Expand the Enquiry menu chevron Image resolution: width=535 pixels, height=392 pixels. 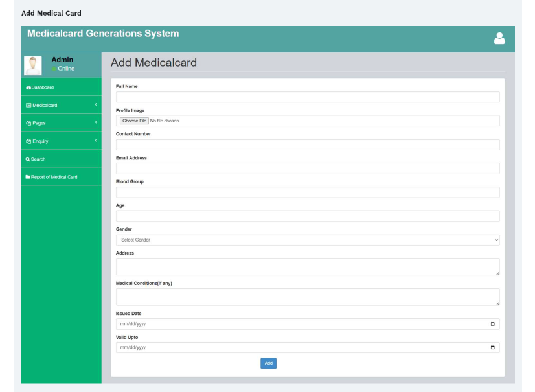tap(96, 141)
